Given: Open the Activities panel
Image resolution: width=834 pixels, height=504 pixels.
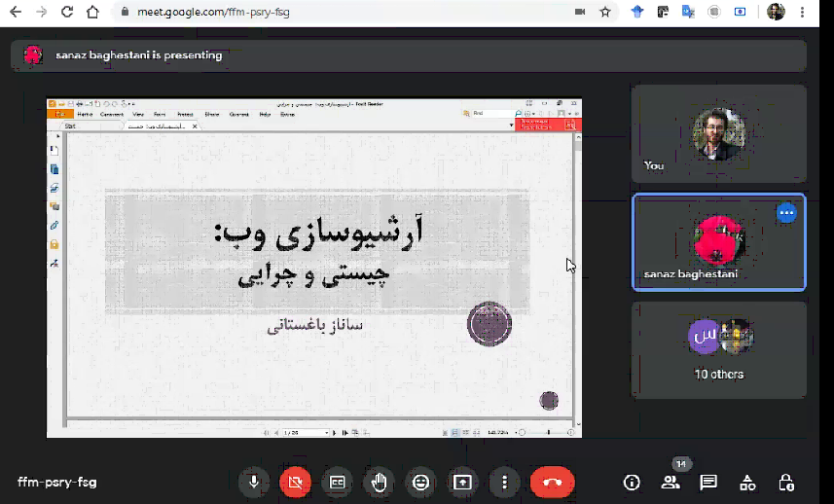Looking at the screenshot, I should (747, 482).
